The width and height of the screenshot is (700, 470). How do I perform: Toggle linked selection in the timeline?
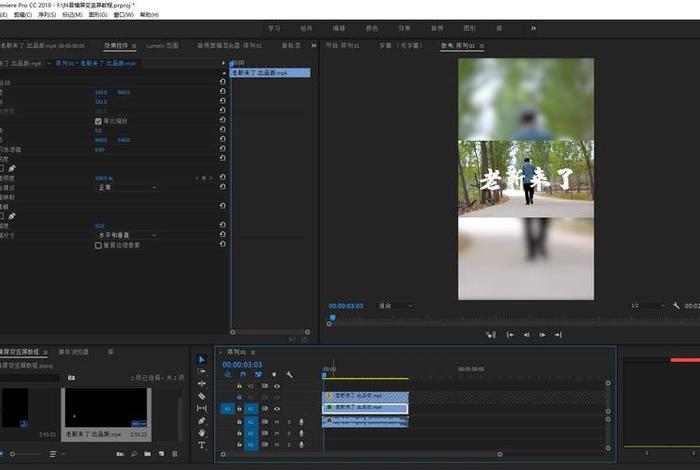[258, 374]
